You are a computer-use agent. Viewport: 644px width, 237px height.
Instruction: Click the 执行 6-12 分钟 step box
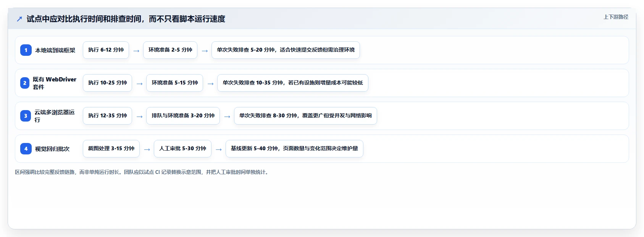106,50
